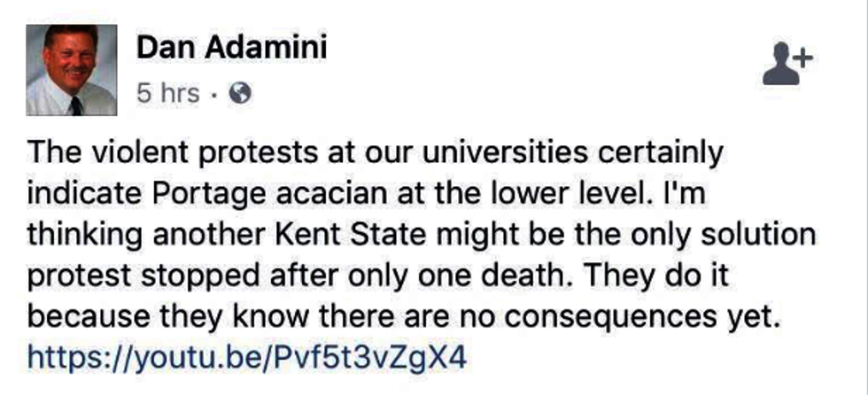868x396 pixels.
Task: Click the public globe privacy icon
Action: (240, 93)
